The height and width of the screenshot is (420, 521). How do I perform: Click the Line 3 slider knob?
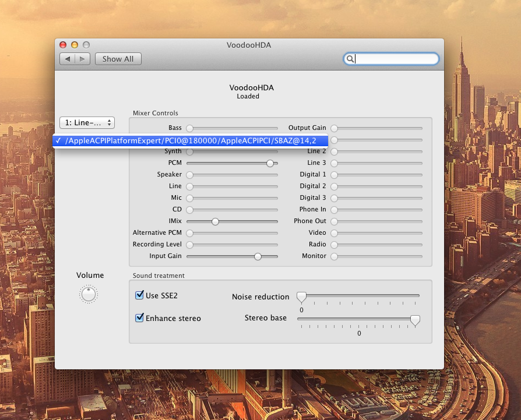335,163
